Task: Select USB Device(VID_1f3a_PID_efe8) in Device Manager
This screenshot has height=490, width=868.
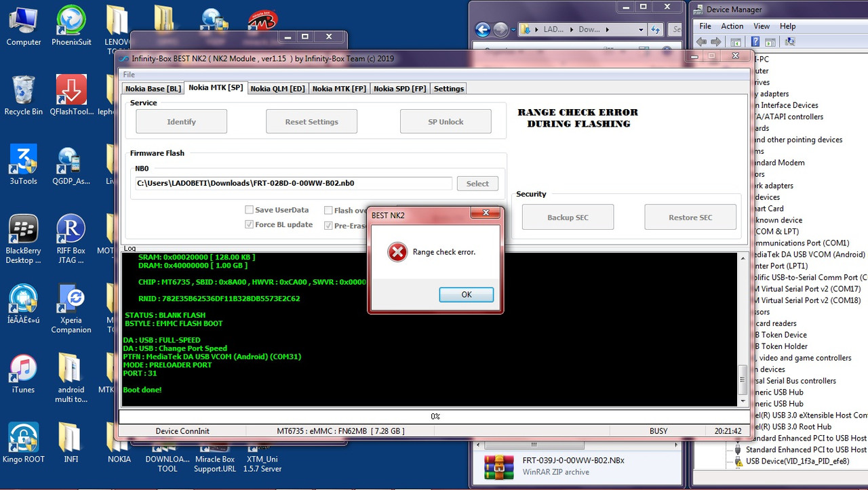Action: coord(797,462)
